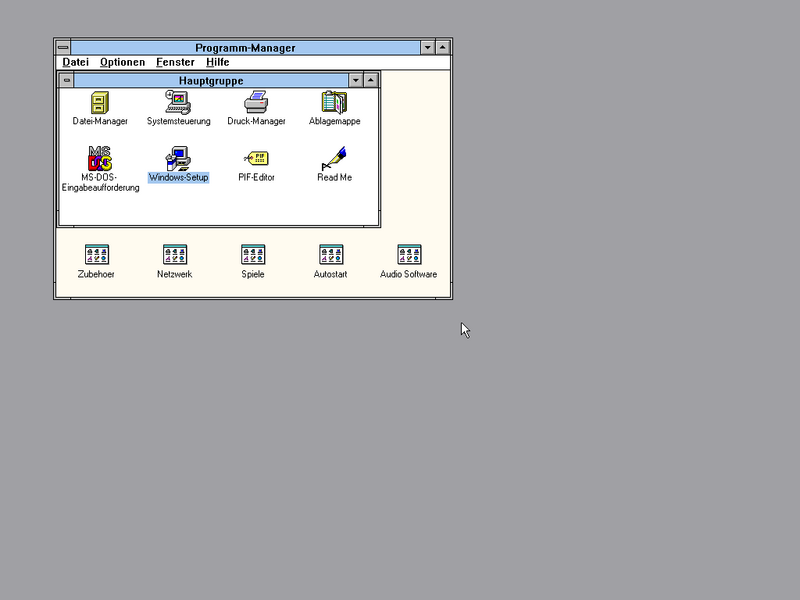The image size is (800, 600).
Task: Open Programm-Manager system control menu box
Action: coord(63,47)
